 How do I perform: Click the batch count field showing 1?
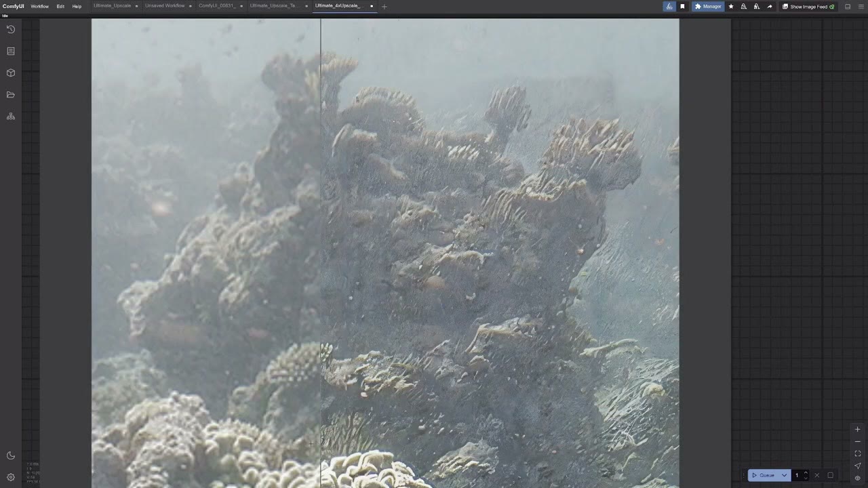[797, 475]
